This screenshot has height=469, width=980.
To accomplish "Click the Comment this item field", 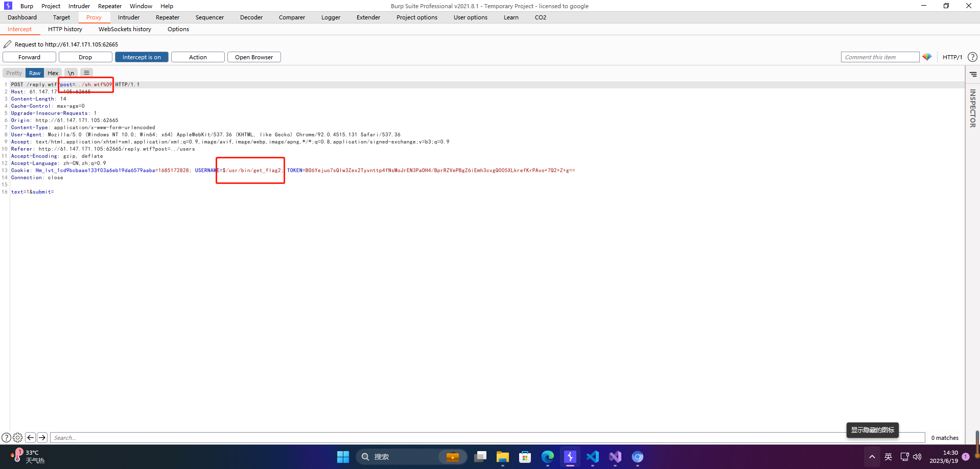I will (x=880, y=57).
